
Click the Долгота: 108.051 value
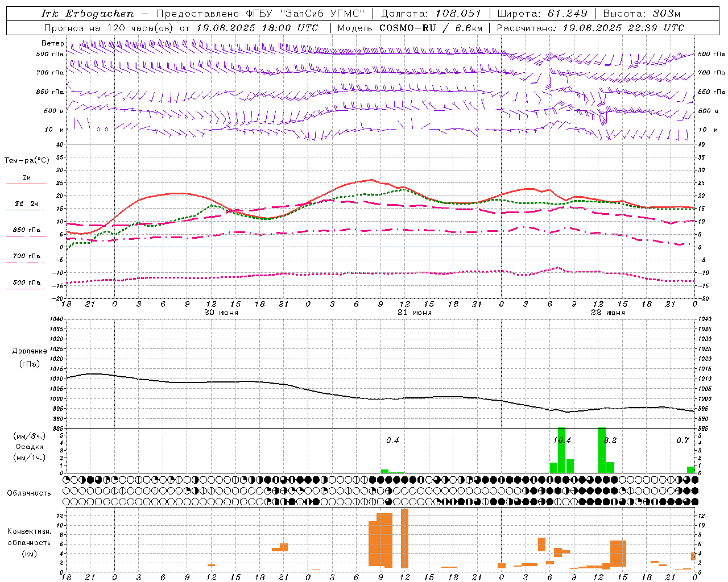pyautogui.click(x=431, y=14)
